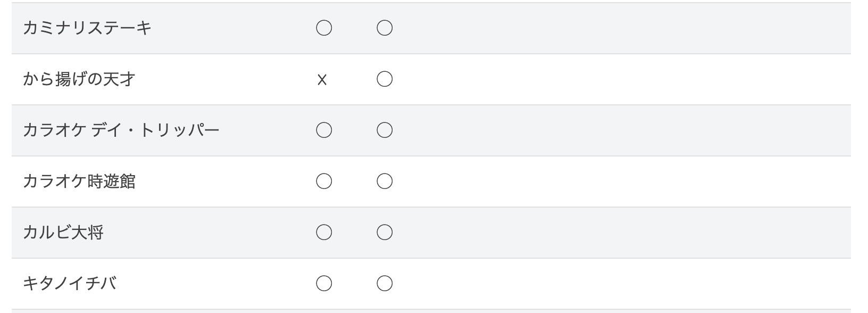Choose the left circle beside キタノイチバ
Image resolution: width=868 pixels, height=313 pixels.
click(324, 283)
